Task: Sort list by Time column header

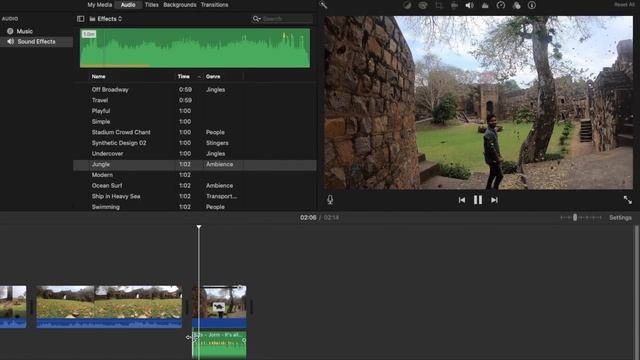Action: click(x=183, y=76)
